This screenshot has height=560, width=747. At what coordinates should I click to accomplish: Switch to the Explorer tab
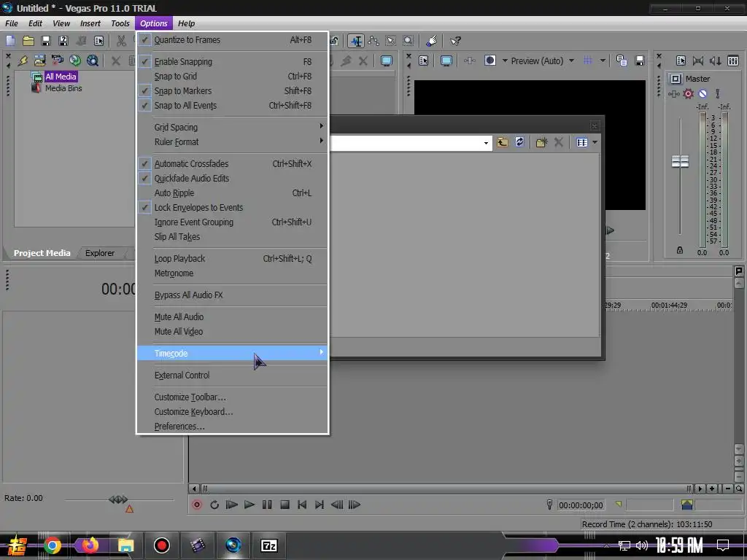[100, 253]
